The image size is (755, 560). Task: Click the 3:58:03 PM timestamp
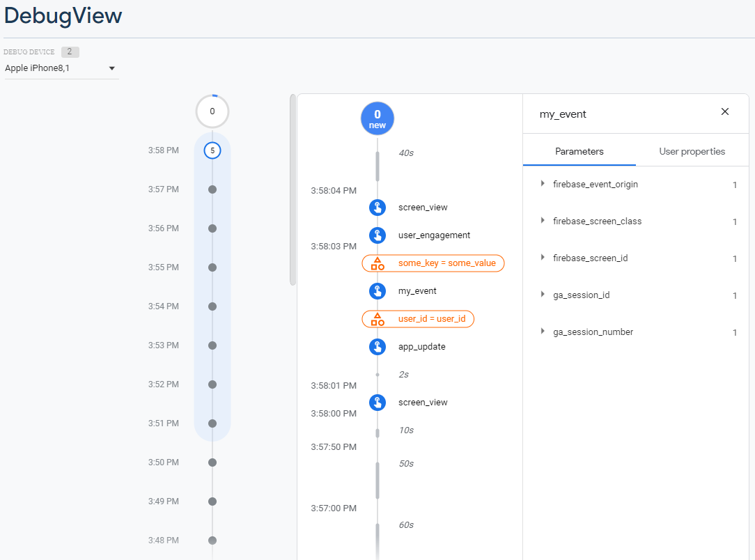334,247
